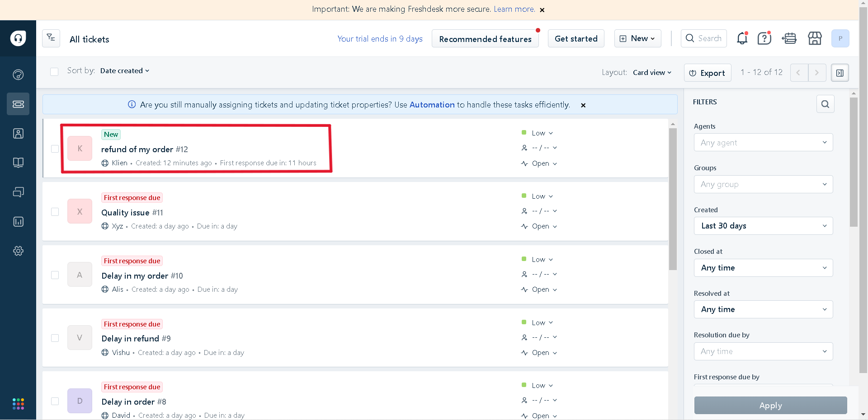Search within filters magnifier icon
Image resolution: width=868 pixels, height=420 pixels.
(x=825, y=104)
